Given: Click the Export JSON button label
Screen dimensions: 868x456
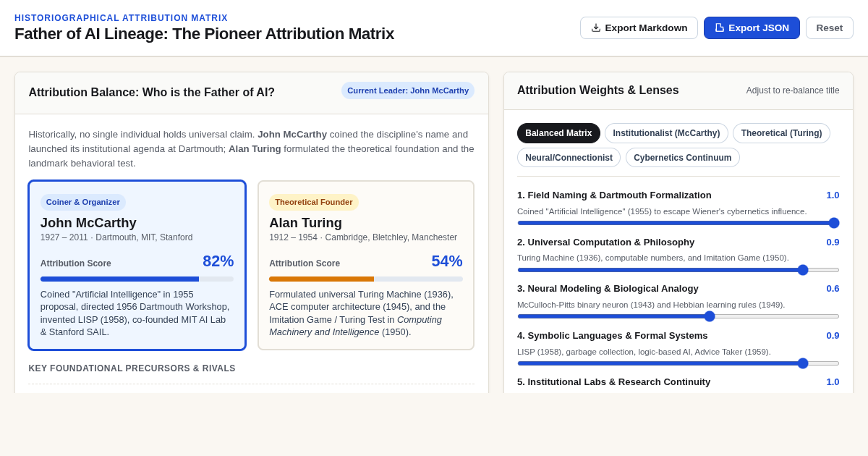Looking at the screenshot, I should [x=759, y=28].
